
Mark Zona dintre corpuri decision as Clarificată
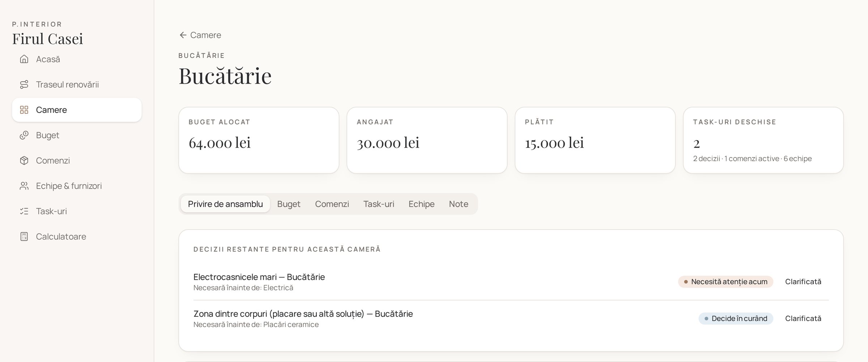pos(803,319)
